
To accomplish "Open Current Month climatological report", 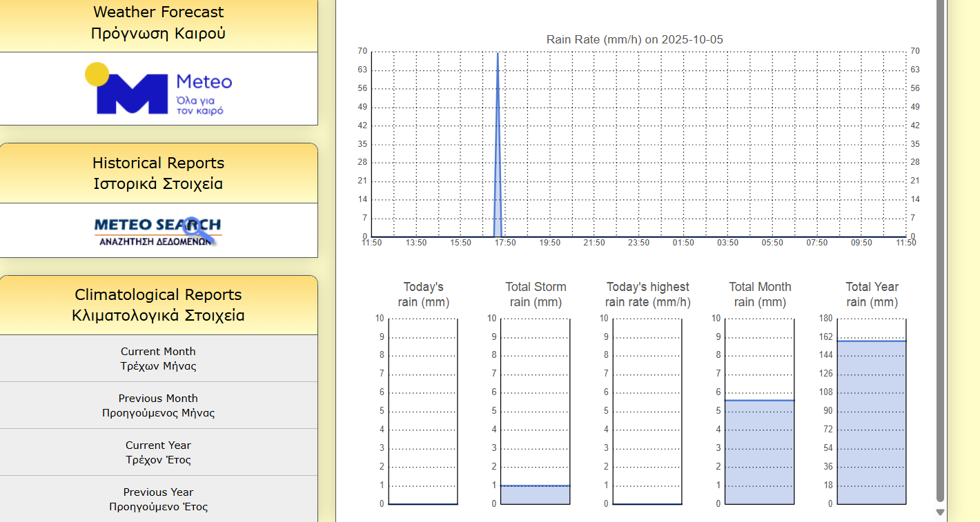I will coord(159,359).
